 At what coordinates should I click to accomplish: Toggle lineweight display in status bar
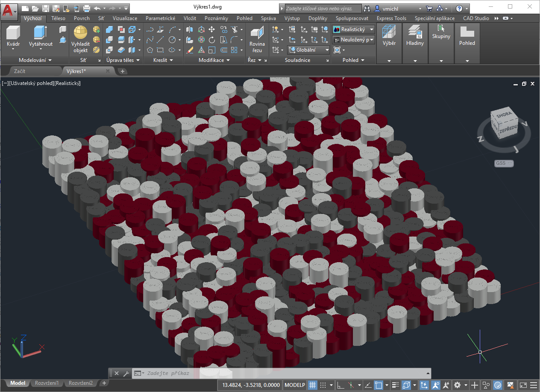click(x=396, y=385)
